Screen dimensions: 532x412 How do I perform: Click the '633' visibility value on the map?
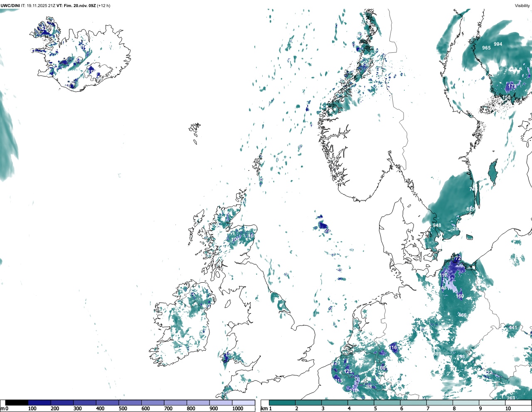point(461,357)
